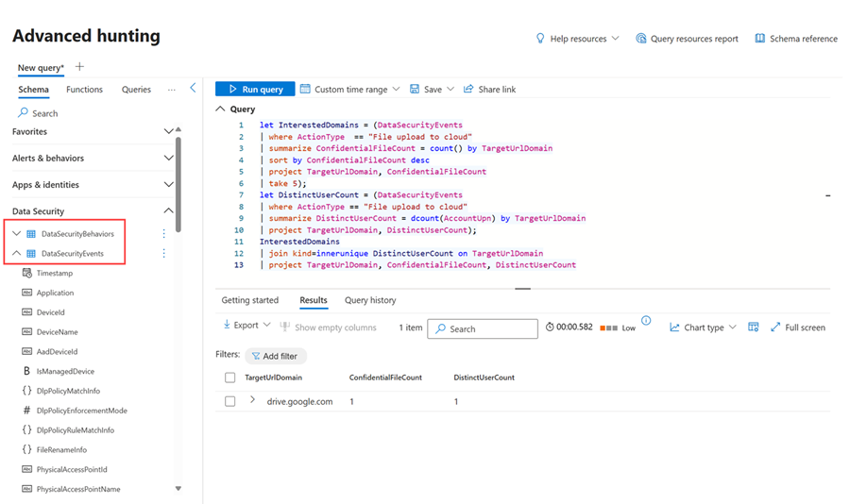Image resolution: width=850 pixels, height=504 pixels.
Task: Open the Chart type dropdown arrow
Action: pyautogui.click(x=732, y=327)
